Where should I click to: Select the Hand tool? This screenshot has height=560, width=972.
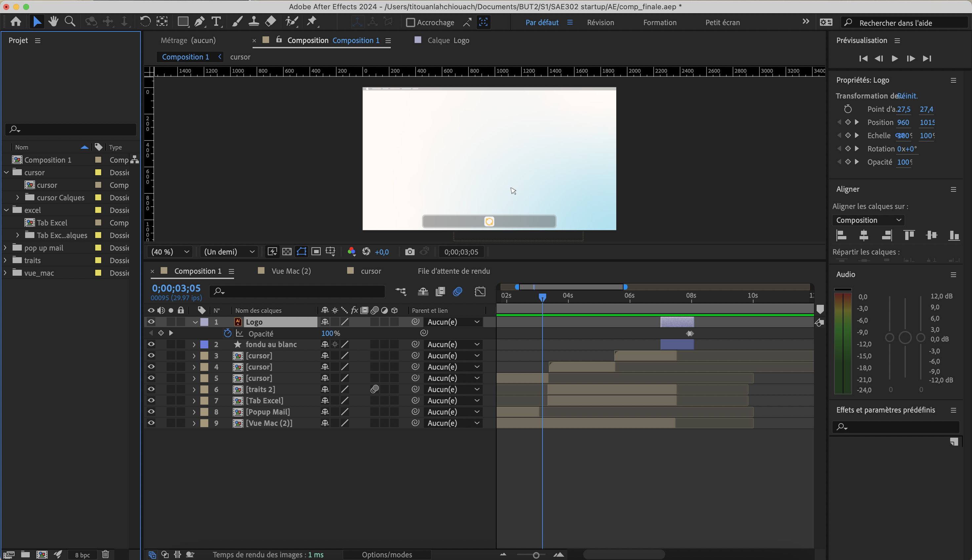tap(54, 21)
